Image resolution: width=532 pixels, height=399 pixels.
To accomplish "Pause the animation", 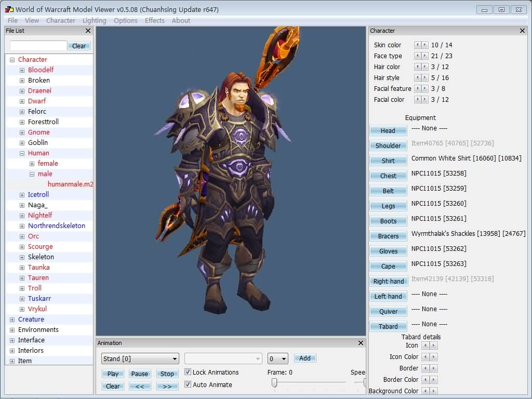I will point(139,374).
